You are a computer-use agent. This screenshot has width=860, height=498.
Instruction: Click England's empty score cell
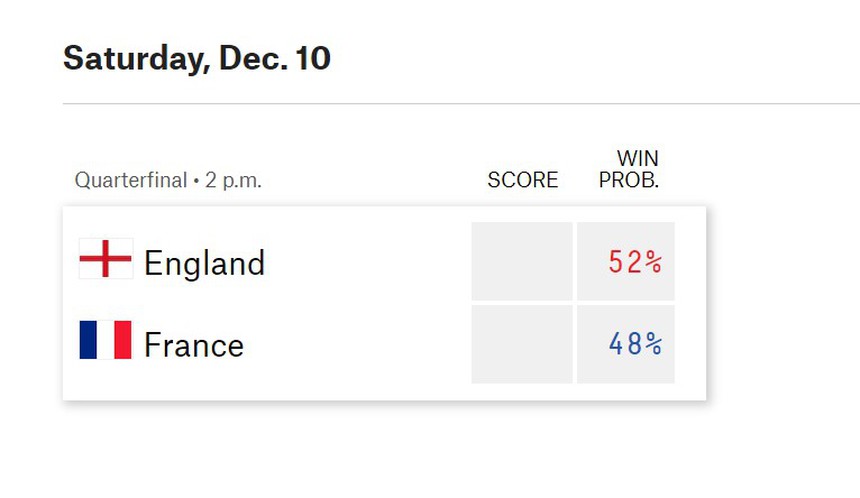click(521, 261)
